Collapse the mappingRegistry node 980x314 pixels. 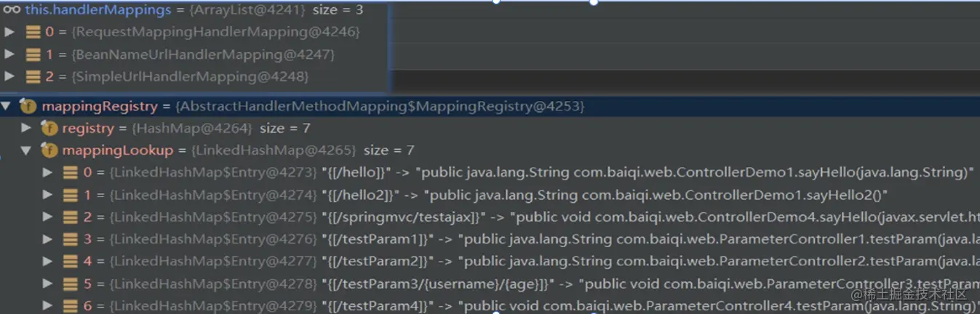coord(7,106)
